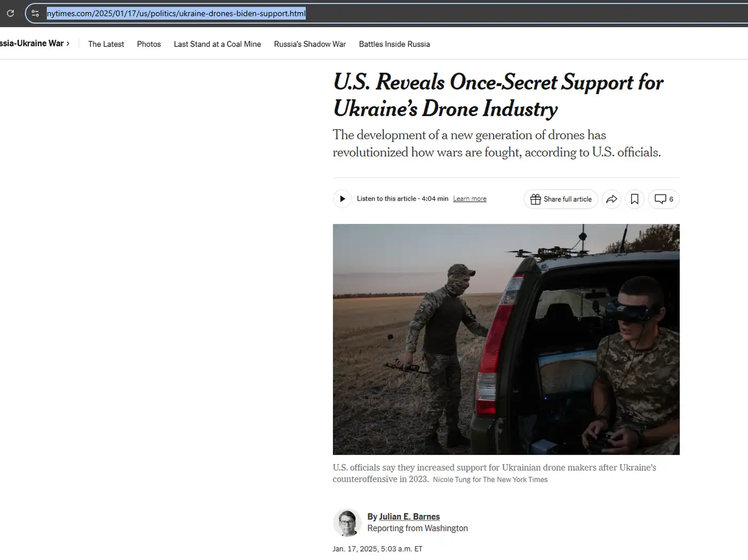Open Last Stand at a Coal Mine
This screenshot has width=748, height=560.
tap(217, 44)
